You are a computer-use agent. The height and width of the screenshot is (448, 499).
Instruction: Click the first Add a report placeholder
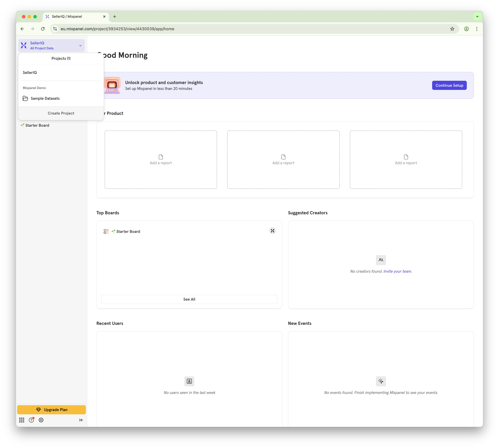161,160
